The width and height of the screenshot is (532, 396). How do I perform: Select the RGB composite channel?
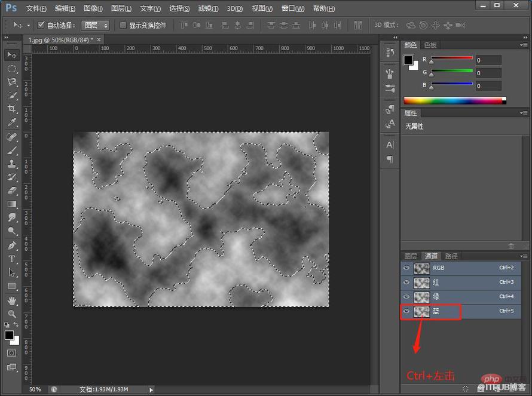(461, 268)
